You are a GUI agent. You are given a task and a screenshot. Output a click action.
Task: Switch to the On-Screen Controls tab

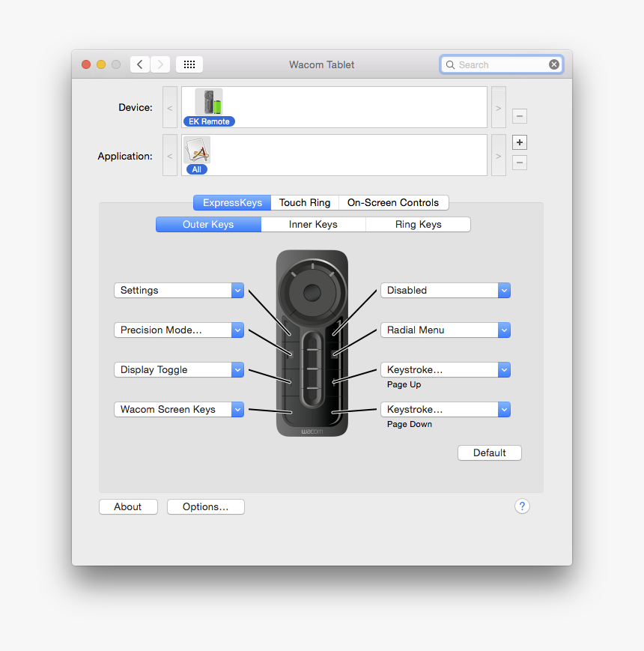[393, 202]
